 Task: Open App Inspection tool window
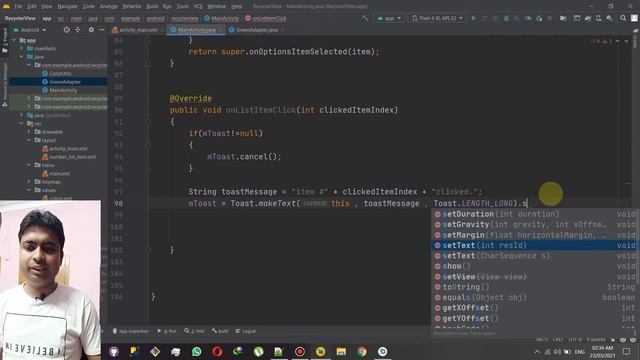click(x=131, y=331)
